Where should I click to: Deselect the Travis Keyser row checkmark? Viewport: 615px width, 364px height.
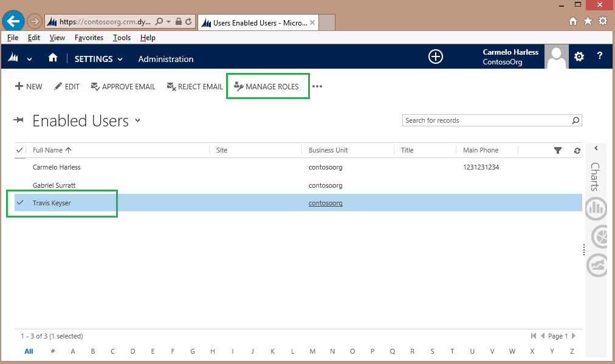point(19,203)
